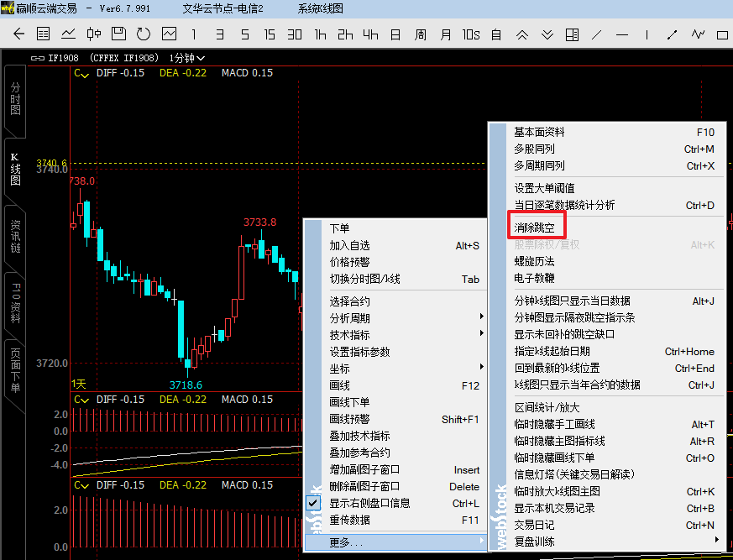Click the save floppy disk icon
The width and height of the screenshot is (733, 560).
tap(119, 34)
